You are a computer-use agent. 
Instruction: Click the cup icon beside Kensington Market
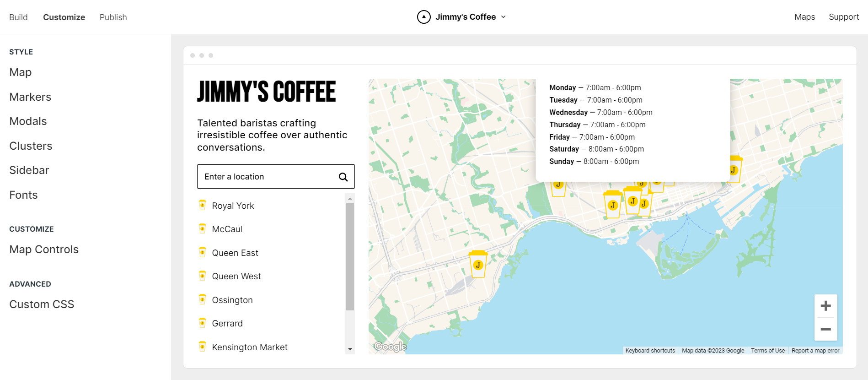202,347
